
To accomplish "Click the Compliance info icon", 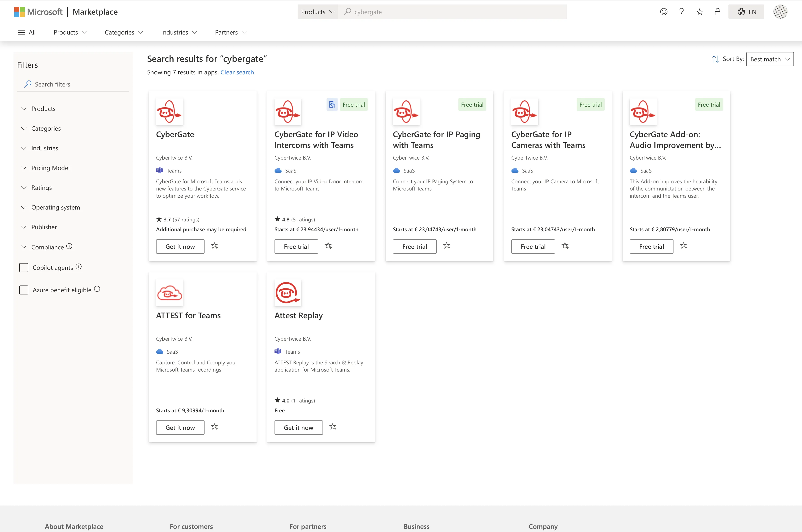I will (x=69, y=246).
